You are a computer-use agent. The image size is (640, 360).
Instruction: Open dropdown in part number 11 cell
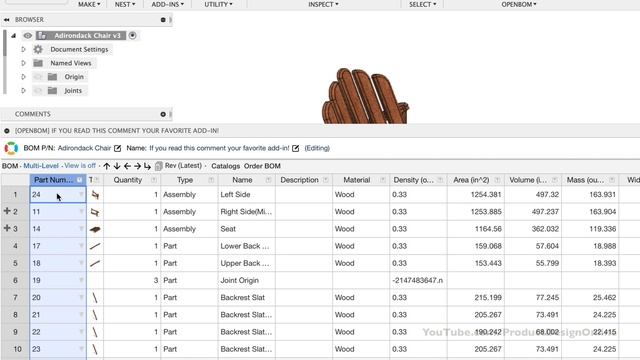[81, 211]
